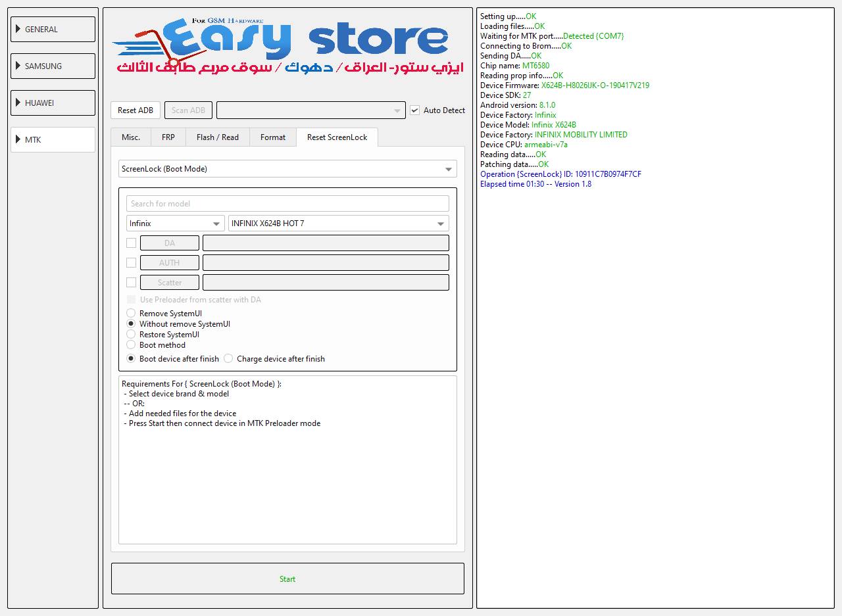This screenshot has width=842, height=616.
Task: Click the Start button
Action: 287,579
